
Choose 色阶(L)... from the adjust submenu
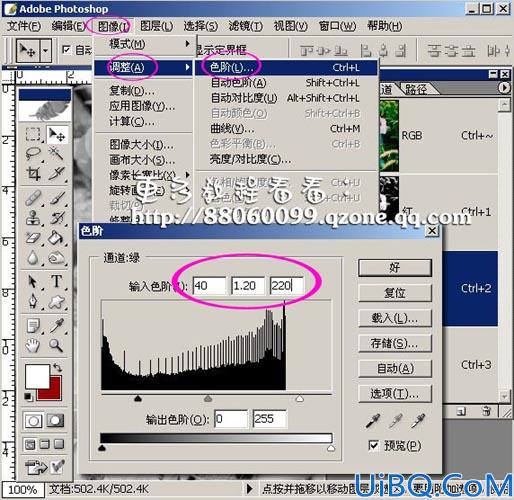(x=286, y=68)
